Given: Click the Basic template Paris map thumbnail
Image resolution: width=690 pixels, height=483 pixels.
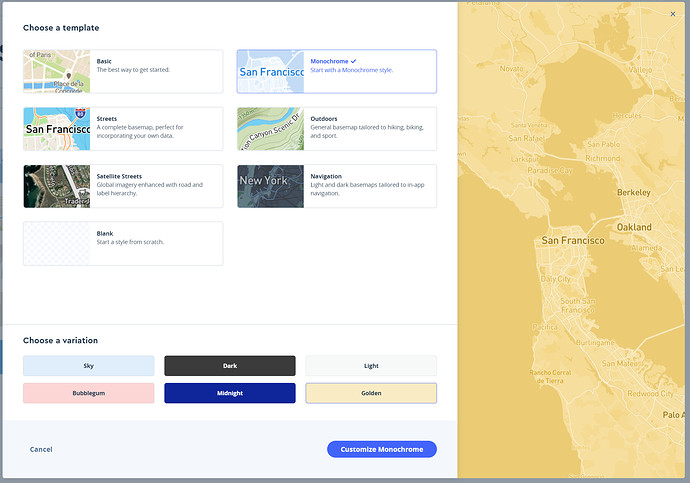Looking at the screenshot, I should tap(57, 71).
